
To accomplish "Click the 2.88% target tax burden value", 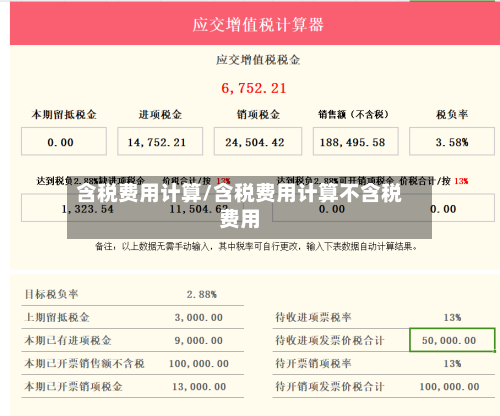I will (202, 294).
